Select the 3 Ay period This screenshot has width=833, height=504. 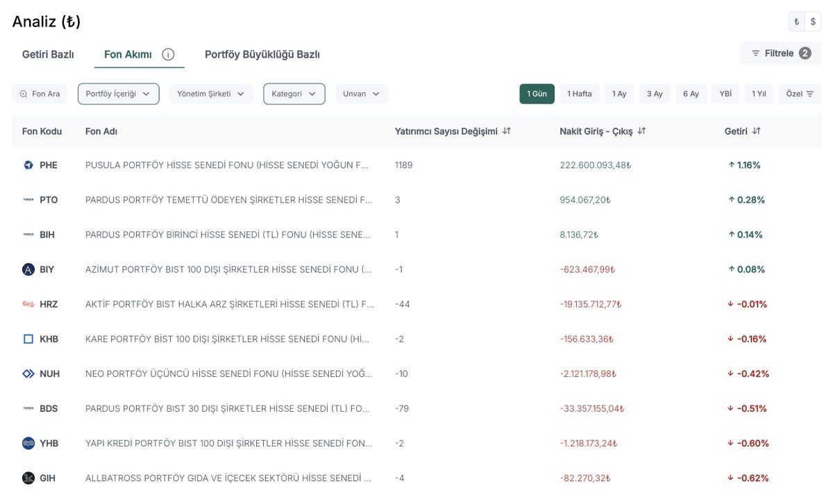click(x=655, y=94)
